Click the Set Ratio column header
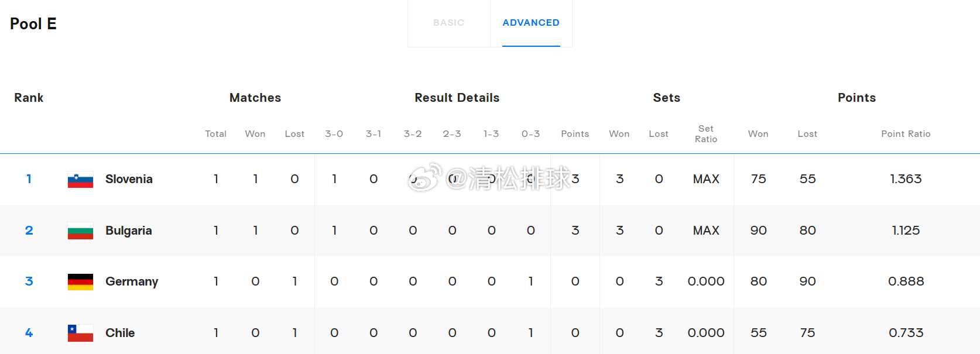The image size is (980, 354). coord(705,134)
